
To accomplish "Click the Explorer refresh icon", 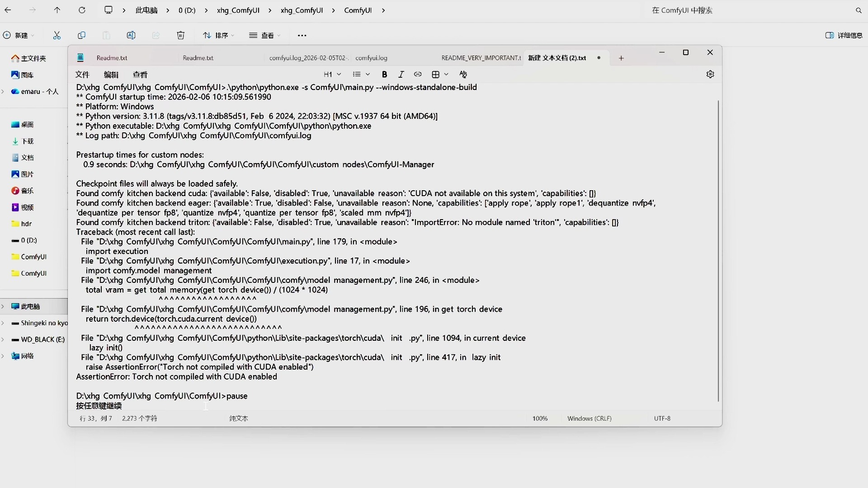I will (x=82, y=10).
